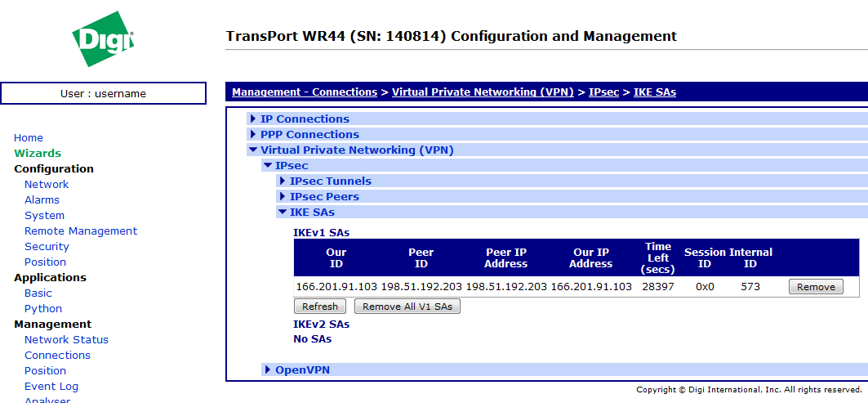Viewport: 868px width, 403px height.
Task: Open Network Status page
Action: [66, 340]
